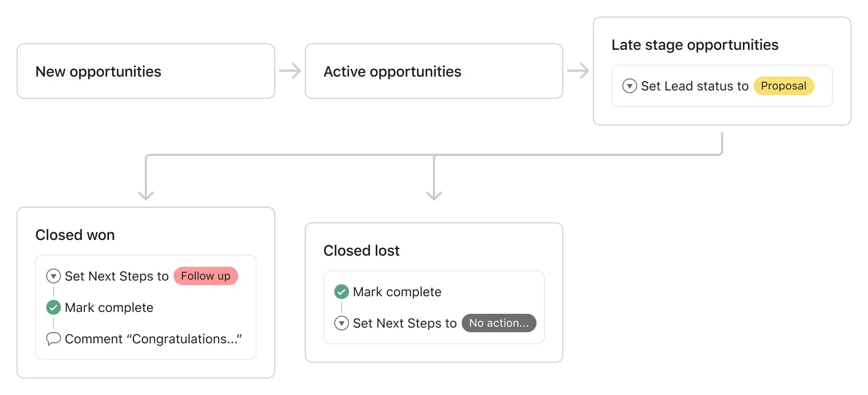This screenshot has width=868, height=395.
Task: Click the yellow Proposal status tag
Action: 784,86
